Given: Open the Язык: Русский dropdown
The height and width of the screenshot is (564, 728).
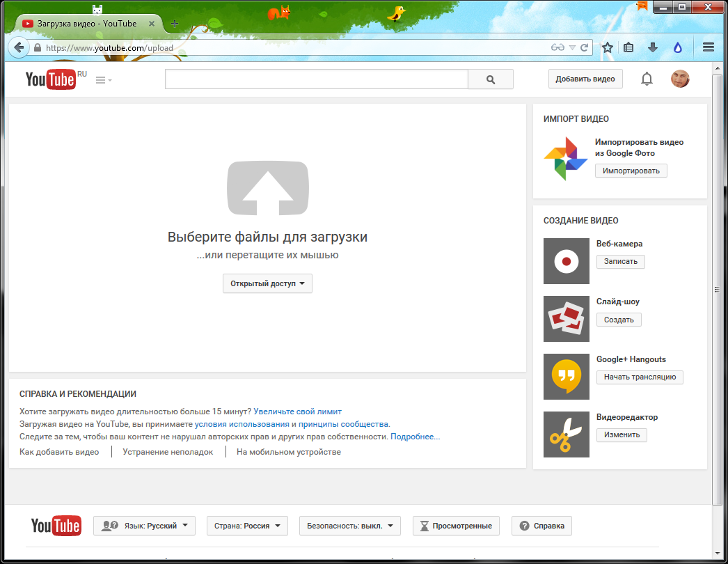Looking at the screenshot, I should (144, 526).
